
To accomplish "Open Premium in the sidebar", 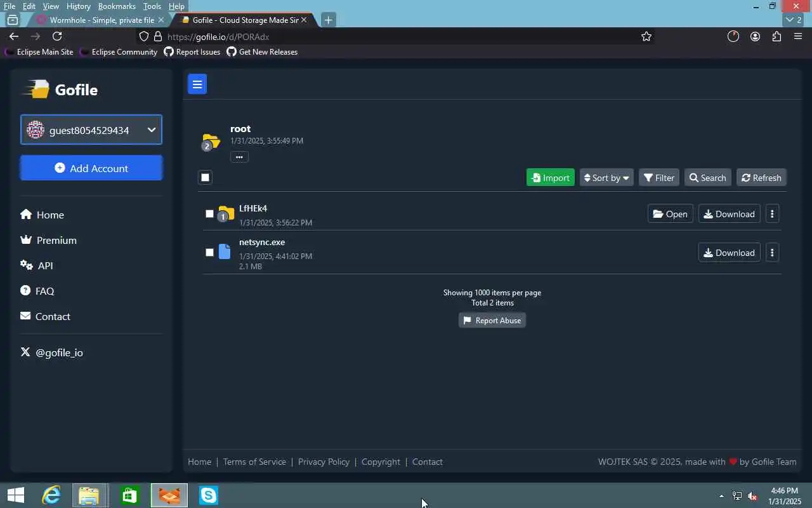I will tap(49, 240).
